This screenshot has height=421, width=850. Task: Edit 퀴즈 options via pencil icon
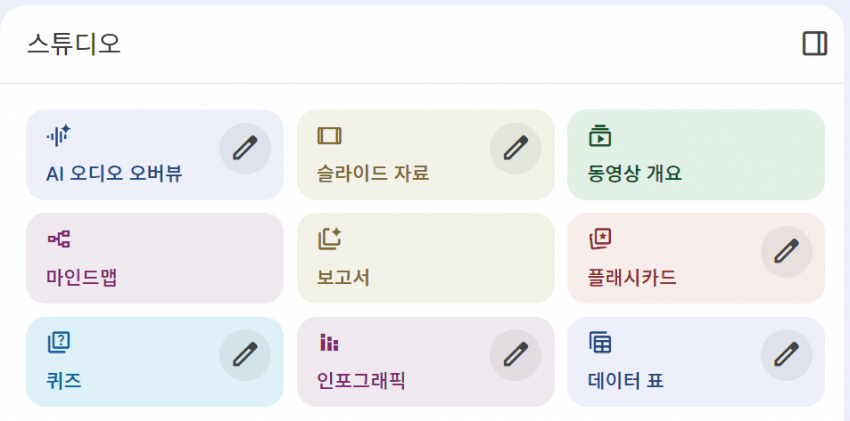(245, 355)
